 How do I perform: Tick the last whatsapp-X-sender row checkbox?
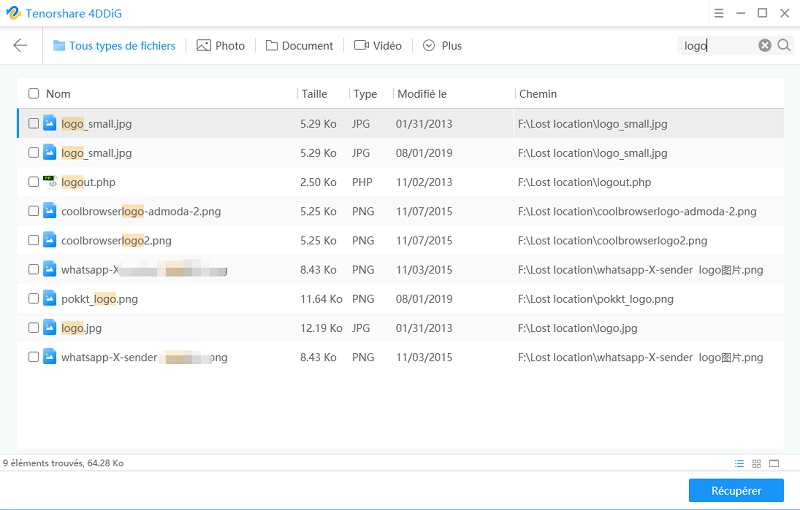[x=34, y=357]
